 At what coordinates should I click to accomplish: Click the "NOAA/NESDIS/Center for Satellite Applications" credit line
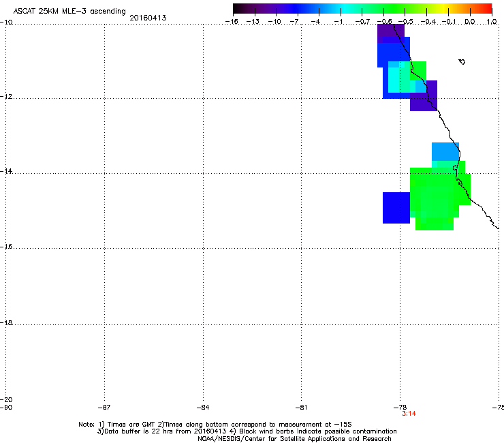tap(294, 439)
